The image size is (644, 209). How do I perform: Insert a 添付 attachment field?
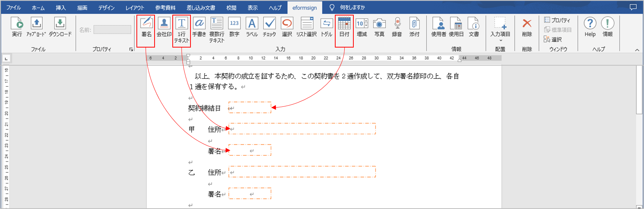415,27
